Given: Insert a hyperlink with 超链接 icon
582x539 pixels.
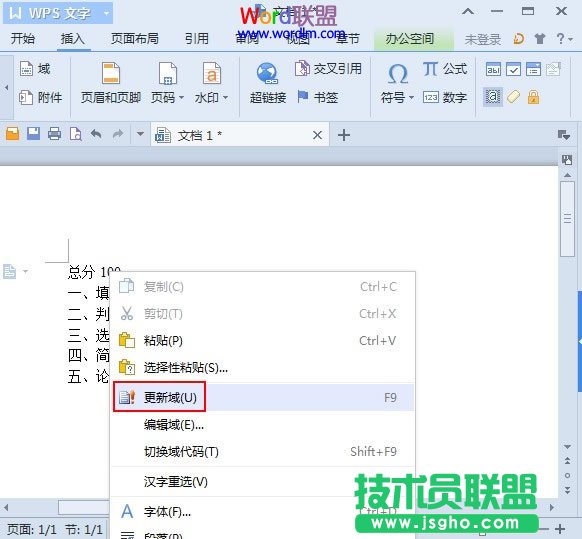Looking at the screenshot, I should pos(268,83).
